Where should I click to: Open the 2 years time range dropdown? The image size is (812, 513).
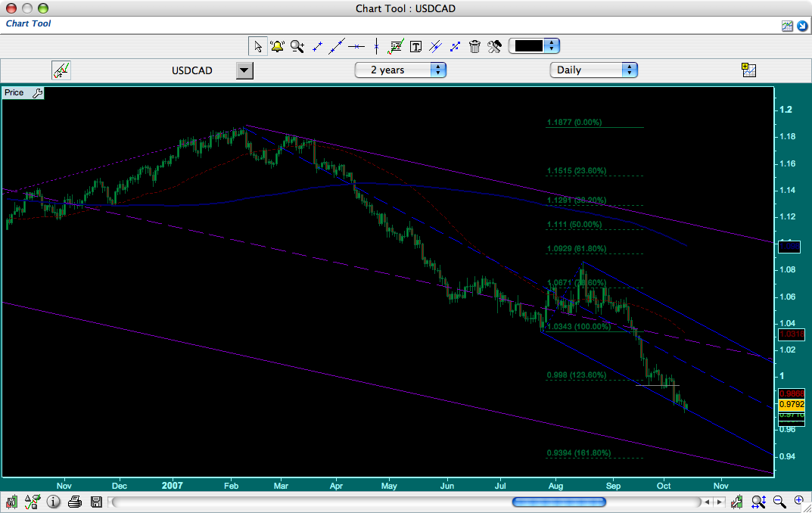[400, 70]
